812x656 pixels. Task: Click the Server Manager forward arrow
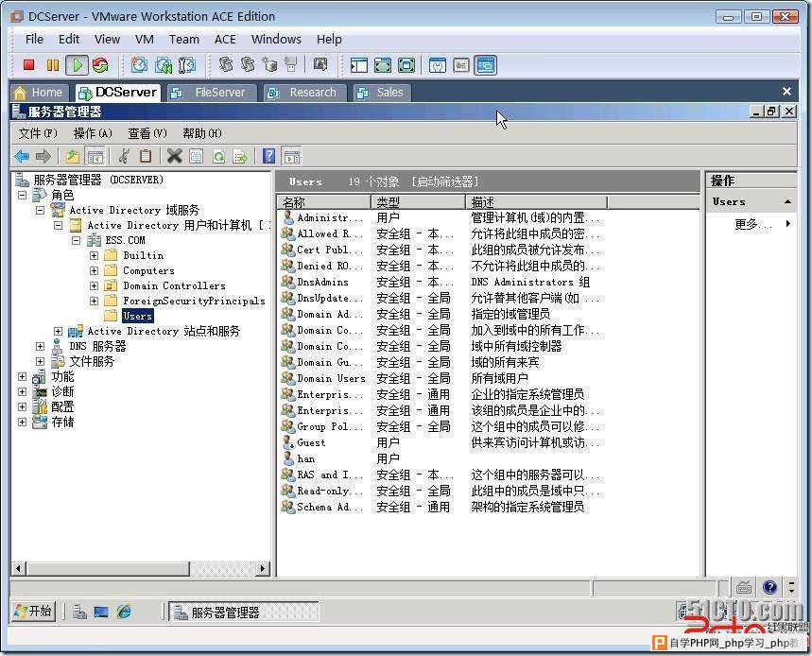point(43,156)
